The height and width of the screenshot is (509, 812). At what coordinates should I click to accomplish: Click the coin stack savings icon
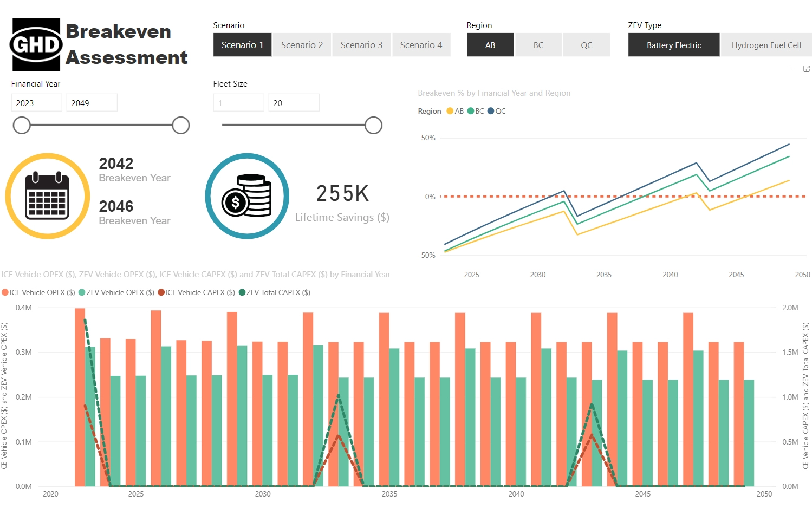(247, 196)
